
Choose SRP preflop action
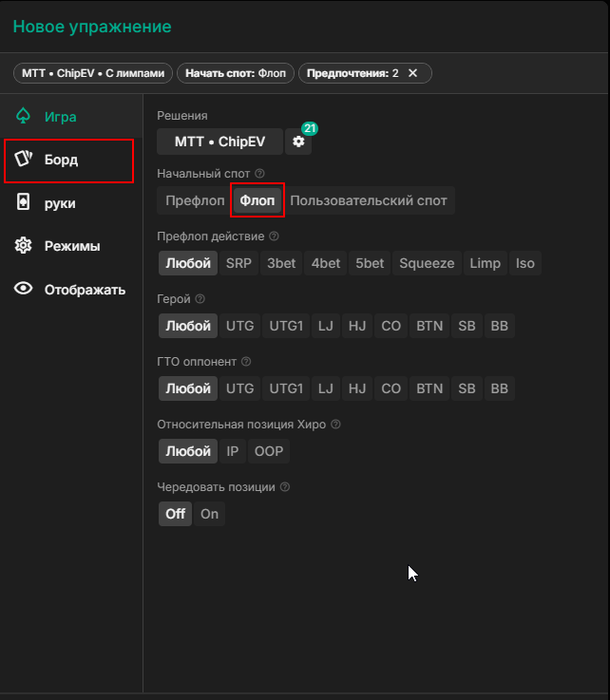coord(239,263)
